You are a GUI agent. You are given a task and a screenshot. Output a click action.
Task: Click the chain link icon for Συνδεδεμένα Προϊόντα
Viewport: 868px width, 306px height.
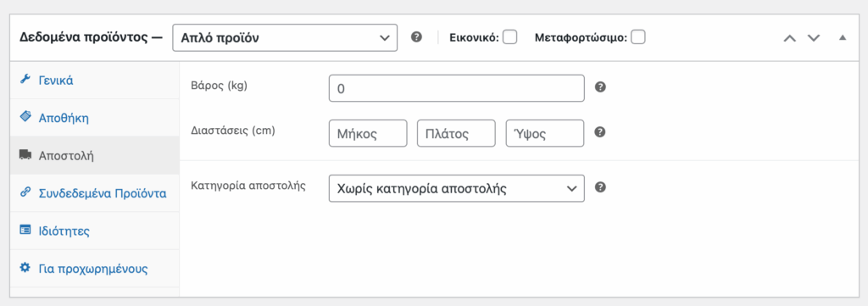[x=25, y=192]
